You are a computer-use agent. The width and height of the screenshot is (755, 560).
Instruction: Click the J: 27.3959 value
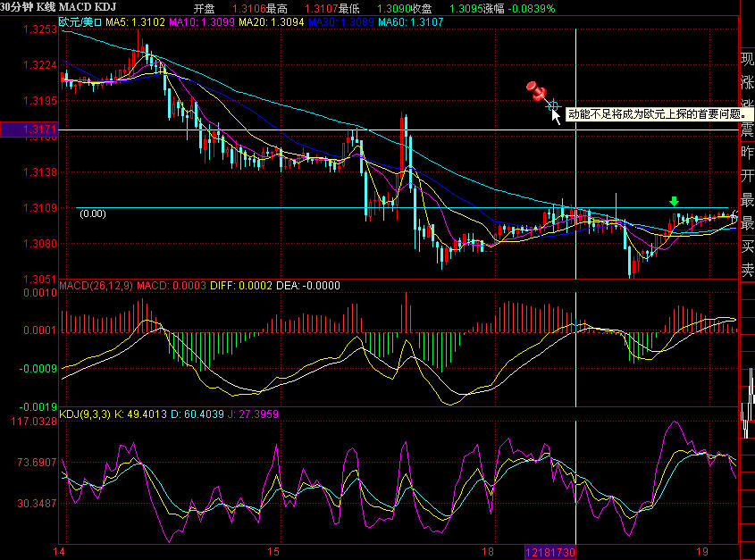coord(253,414)
